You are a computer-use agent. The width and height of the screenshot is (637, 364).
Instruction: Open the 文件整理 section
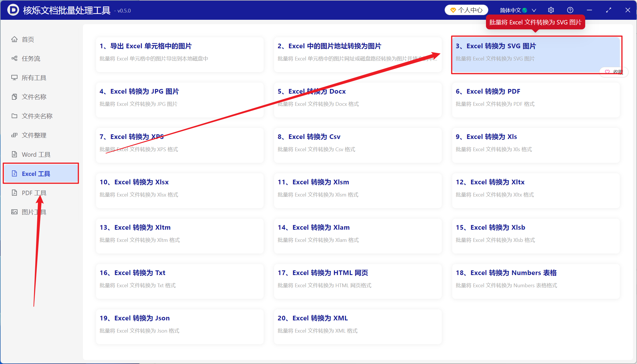[41, 135]
